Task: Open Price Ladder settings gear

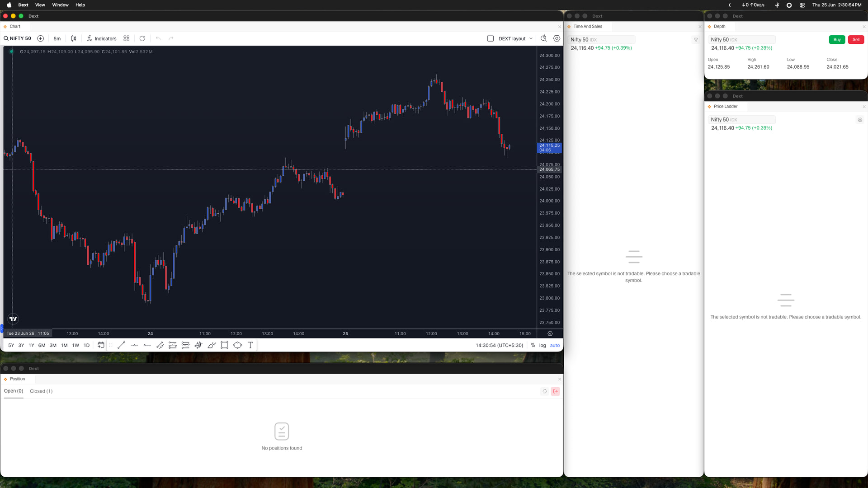Action: pyautogui.click(x=860, y=120)
